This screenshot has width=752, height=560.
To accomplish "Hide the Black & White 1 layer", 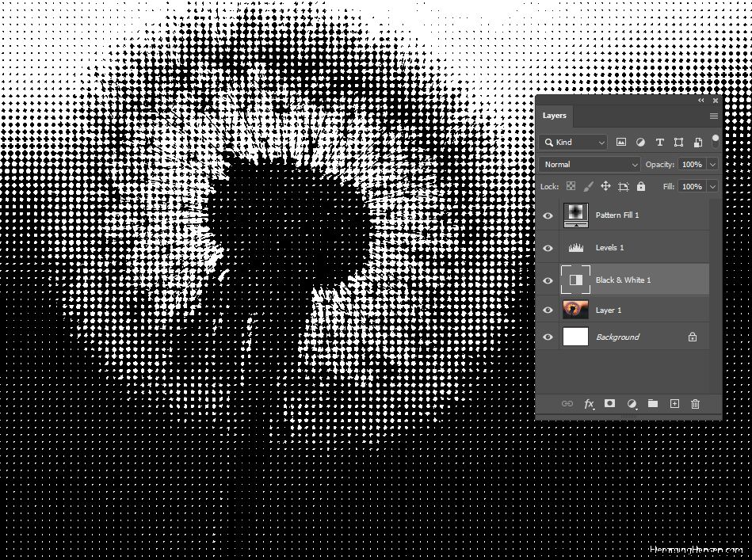I will pyautogui.click(x=548, y=280).
